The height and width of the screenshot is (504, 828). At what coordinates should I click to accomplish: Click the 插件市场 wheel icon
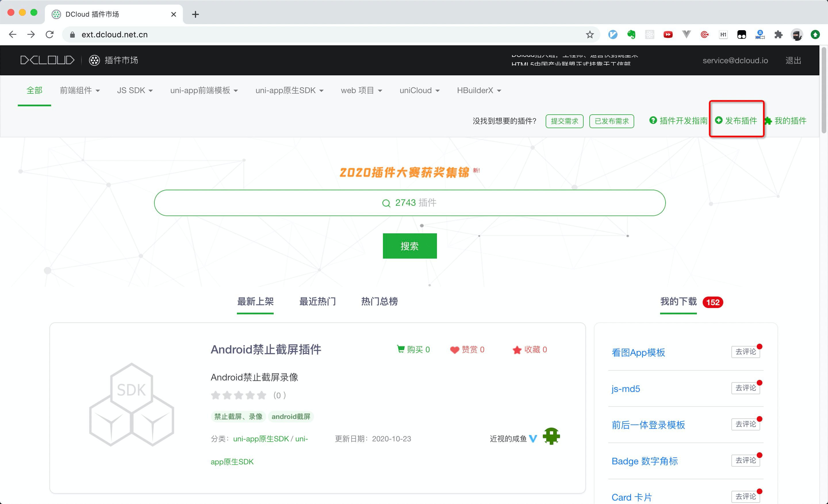tap(94, 60)
